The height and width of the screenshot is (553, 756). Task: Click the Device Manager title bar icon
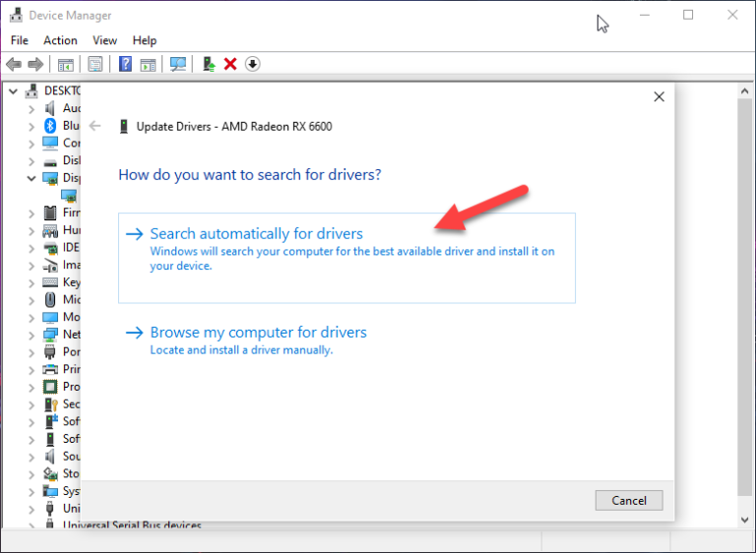point(17,15)
